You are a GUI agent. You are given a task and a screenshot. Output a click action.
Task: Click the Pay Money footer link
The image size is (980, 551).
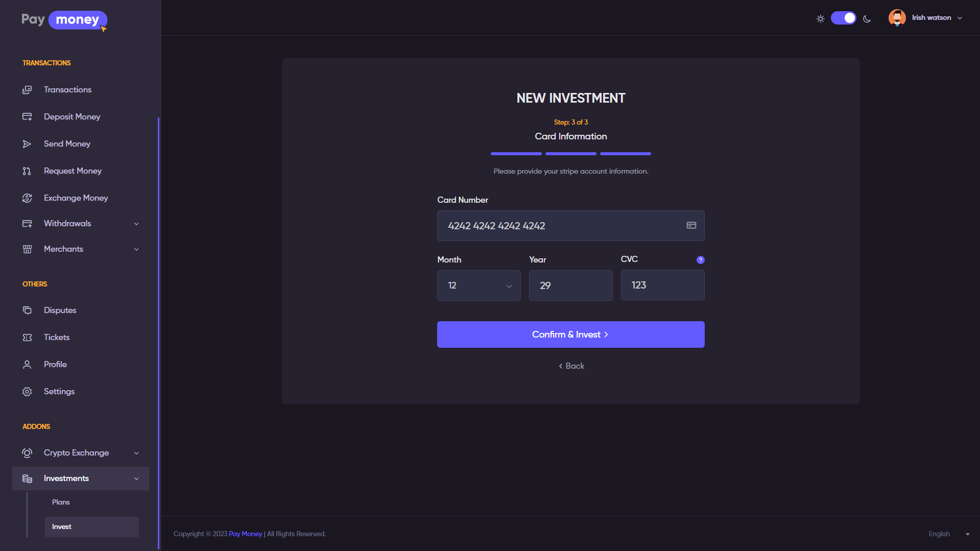coord(245,534)
